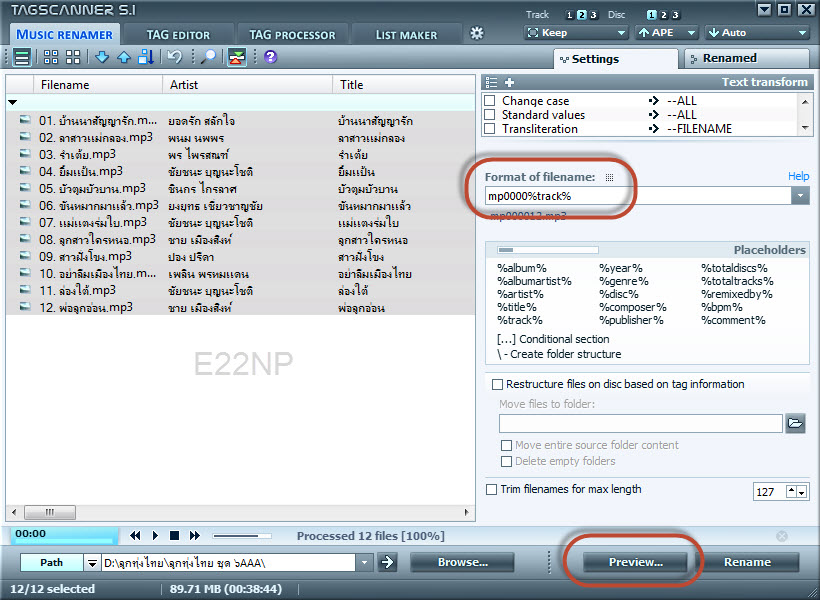Click the Select all files grid icon
This screenshot has height=600, width=820.
coord(51,57)
